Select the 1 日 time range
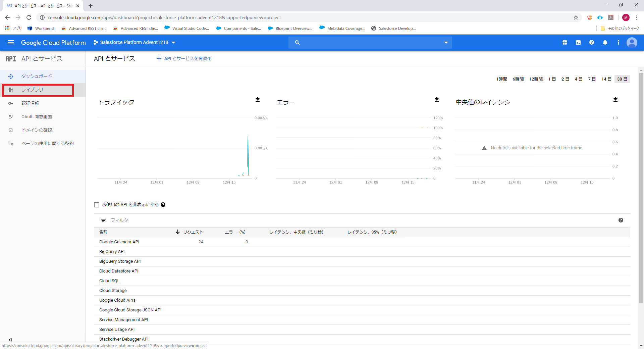Image resolution: width=644 pixels, height=349 pixels. click(552, 79)
